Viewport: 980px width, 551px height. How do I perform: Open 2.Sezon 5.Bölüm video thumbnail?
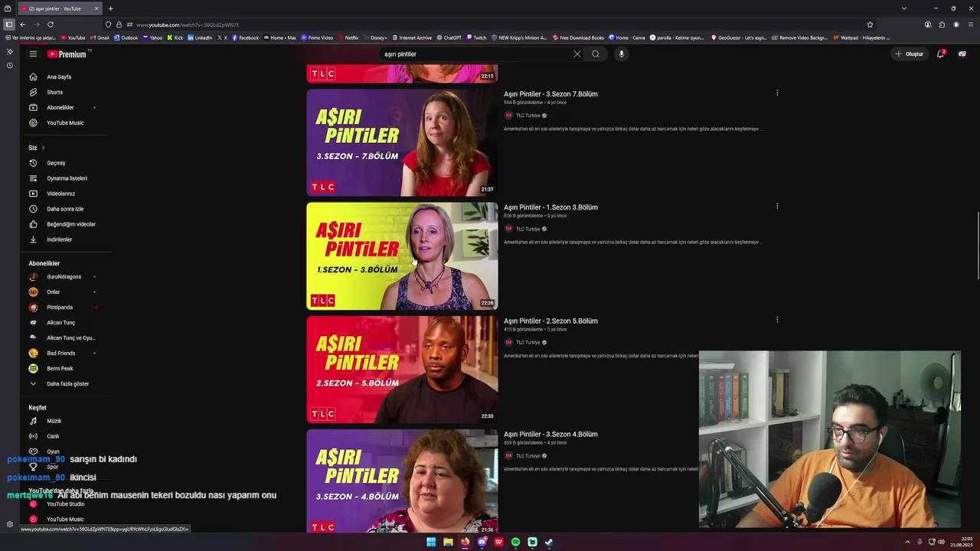pyautogui.click(x=402, y=370)
